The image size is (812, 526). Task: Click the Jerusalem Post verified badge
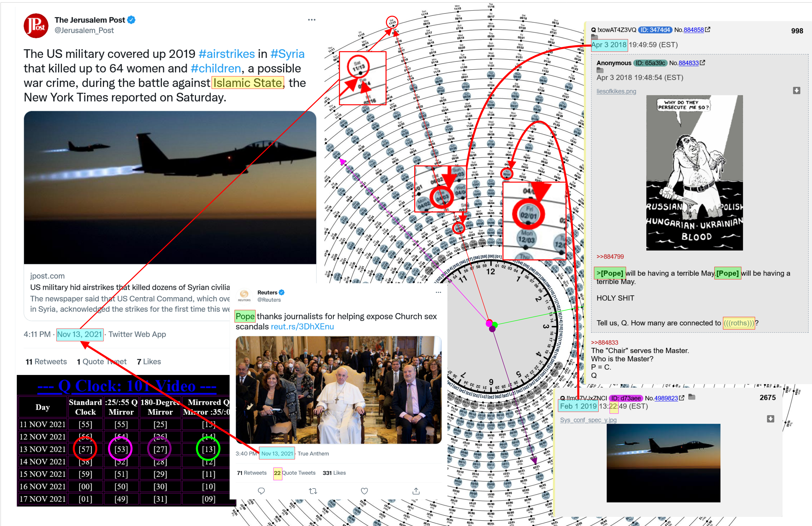pos(131,20)
